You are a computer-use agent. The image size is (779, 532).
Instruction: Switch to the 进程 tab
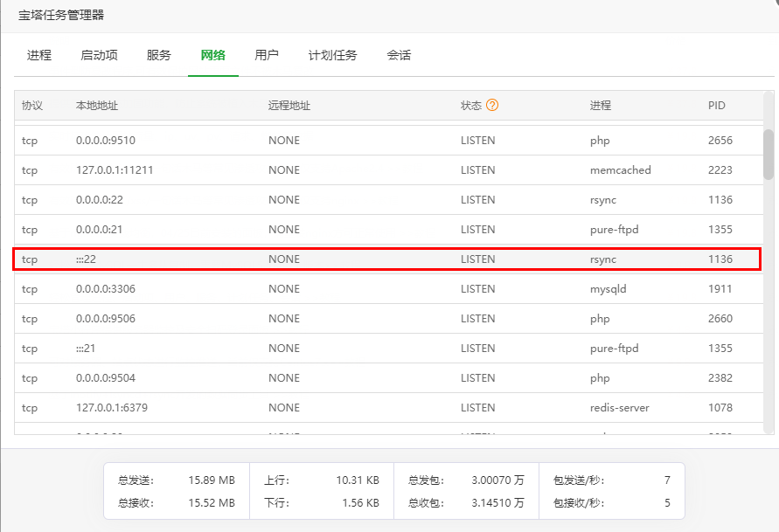(x=38, y=54)
